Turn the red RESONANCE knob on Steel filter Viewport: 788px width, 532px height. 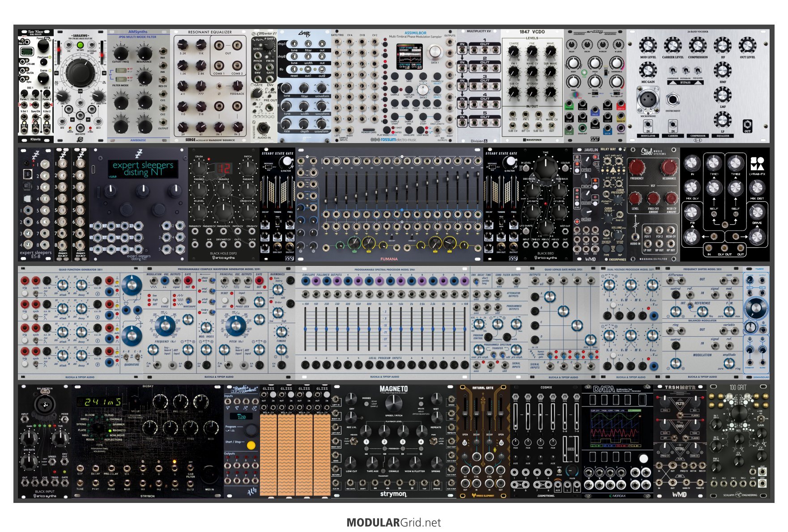[x=669, y=167]
